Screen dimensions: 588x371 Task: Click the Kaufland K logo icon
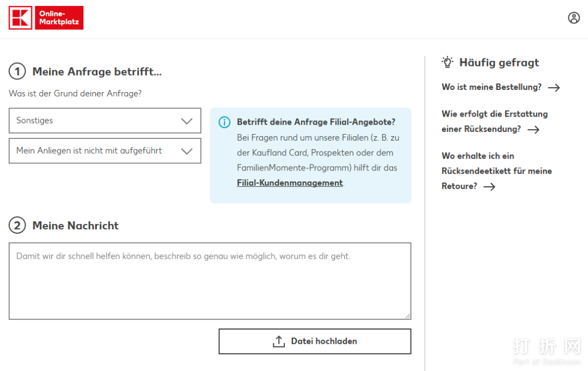click(21, 17)
